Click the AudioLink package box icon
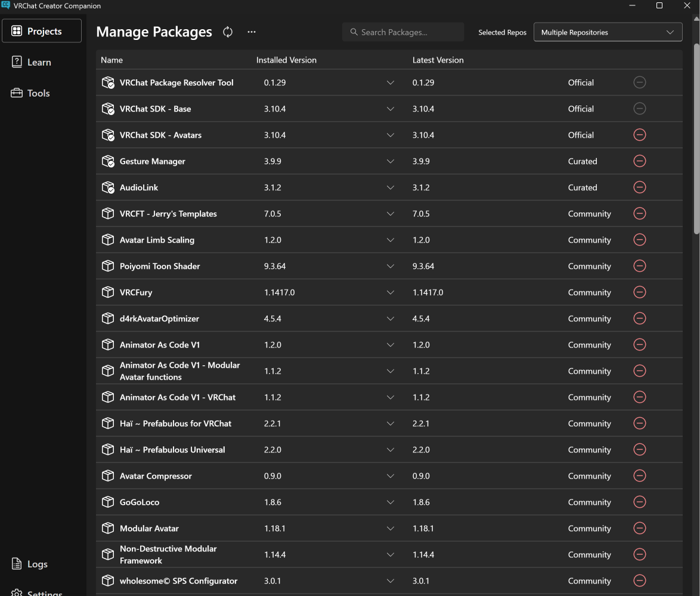This screenshot has width=700, height=596. tap(108, 187)
